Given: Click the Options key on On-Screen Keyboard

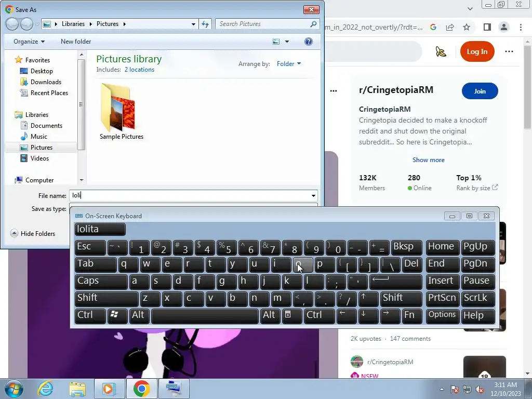Looking at the screenshot, I should (442, 316).
